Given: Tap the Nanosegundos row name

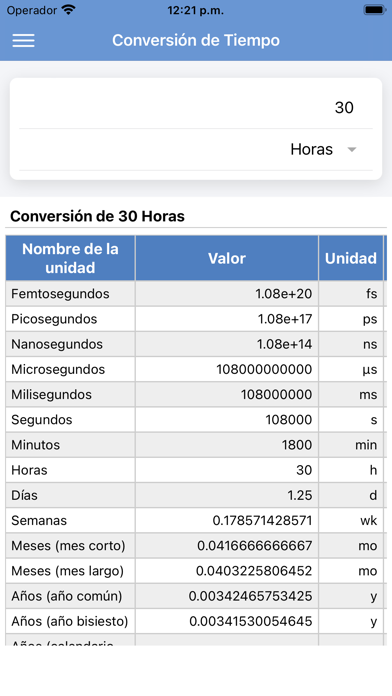Looking at the screenshot, I should 57,344.
